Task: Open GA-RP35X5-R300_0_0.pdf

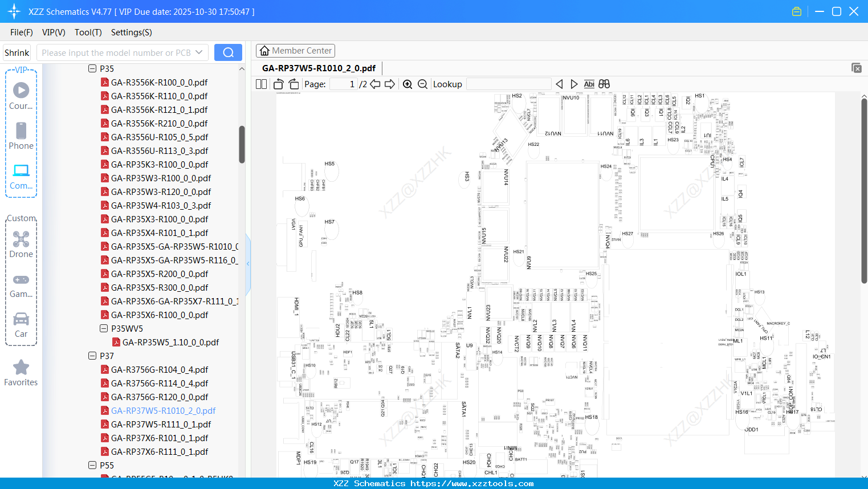Action: [x=160, y=287]
